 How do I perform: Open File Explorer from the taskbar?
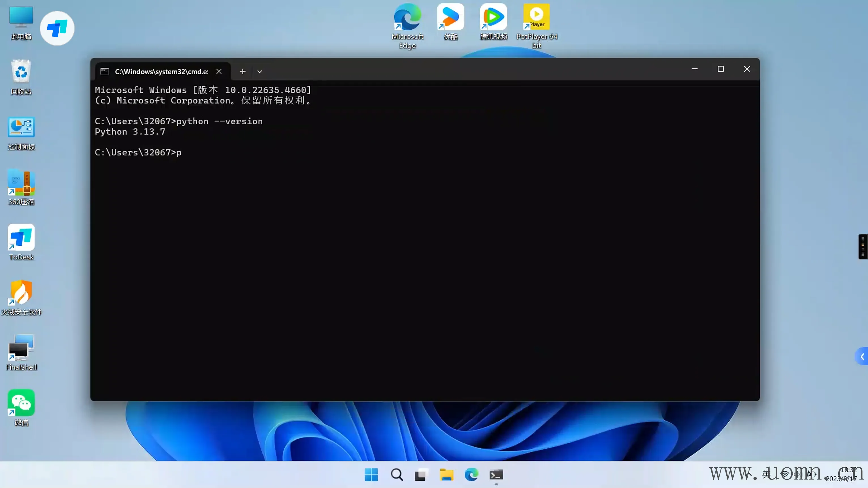click(x=446, y=475)
